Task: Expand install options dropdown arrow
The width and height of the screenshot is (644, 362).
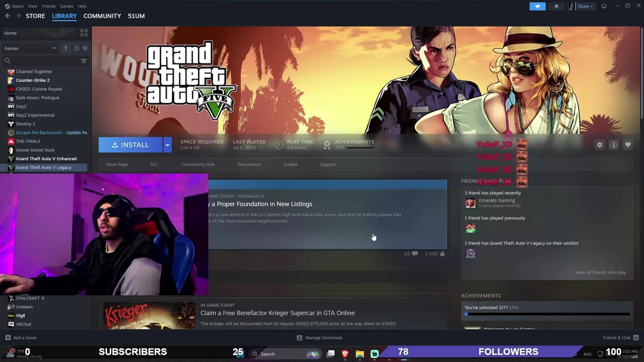Action: pos(167,145)
